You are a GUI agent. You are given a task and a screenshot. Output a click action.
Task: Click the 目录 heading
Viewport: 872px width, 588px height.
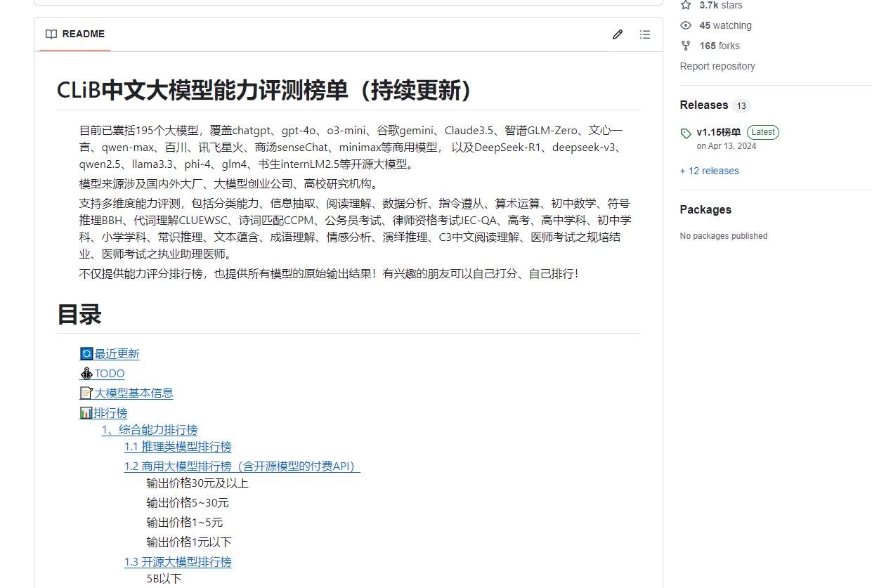[x=79, y=314]
